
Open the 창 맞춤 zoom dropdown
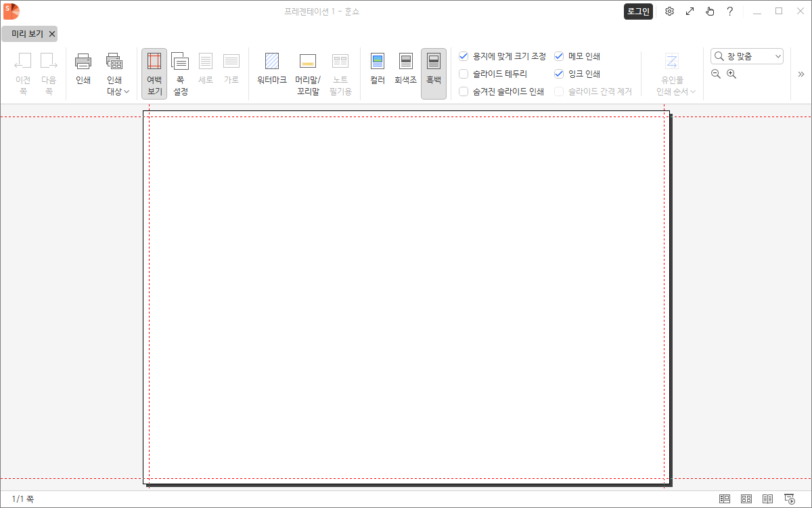click(747, 56)
